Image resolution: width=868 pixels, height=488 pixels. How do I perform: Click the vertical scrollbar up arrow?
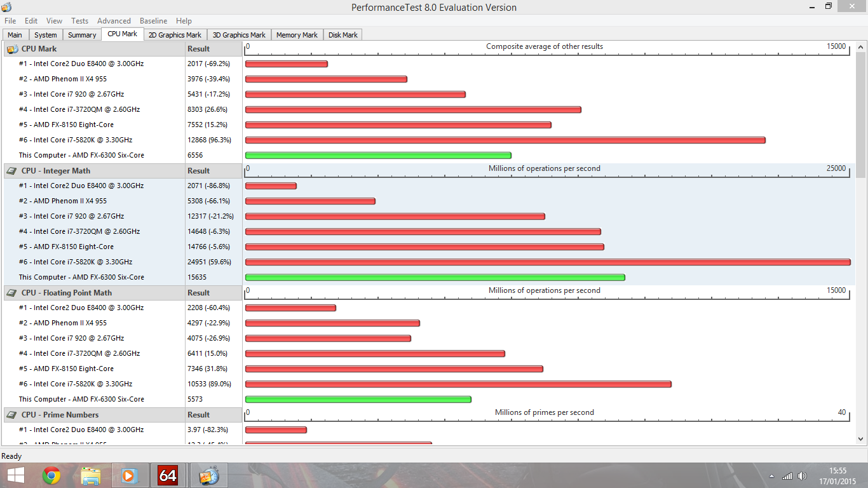point(861,47)
